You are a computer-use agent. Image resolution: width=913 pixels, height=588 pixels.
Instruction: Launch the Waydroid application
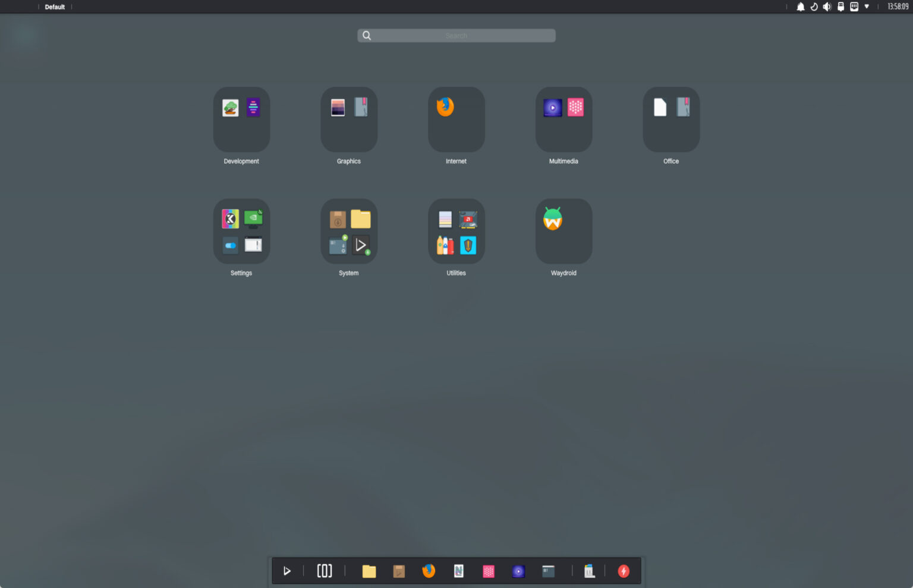563,232
